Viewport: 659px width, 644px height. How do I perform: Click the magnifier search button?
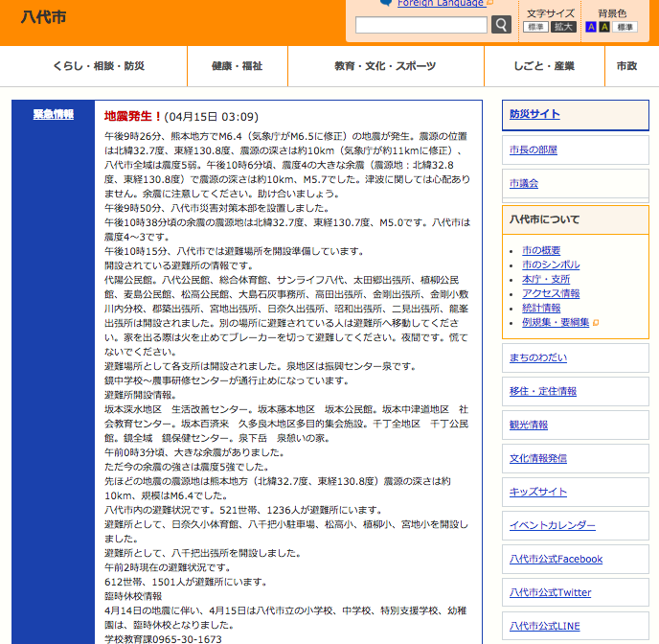[501, 25]
